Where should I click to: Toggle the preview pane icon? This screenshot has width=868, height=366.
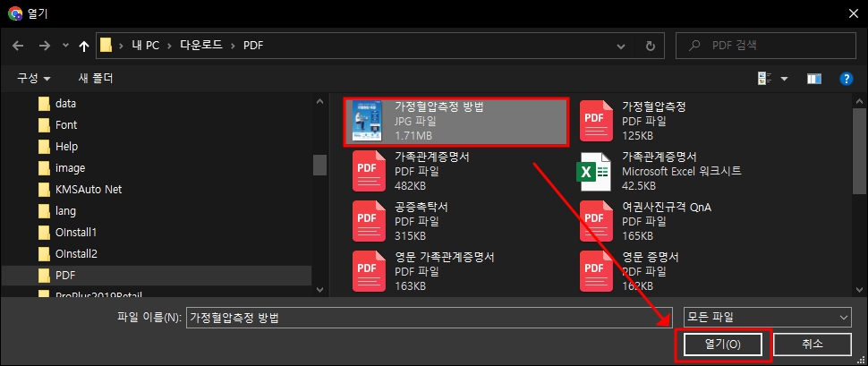[x=813, y=79]
